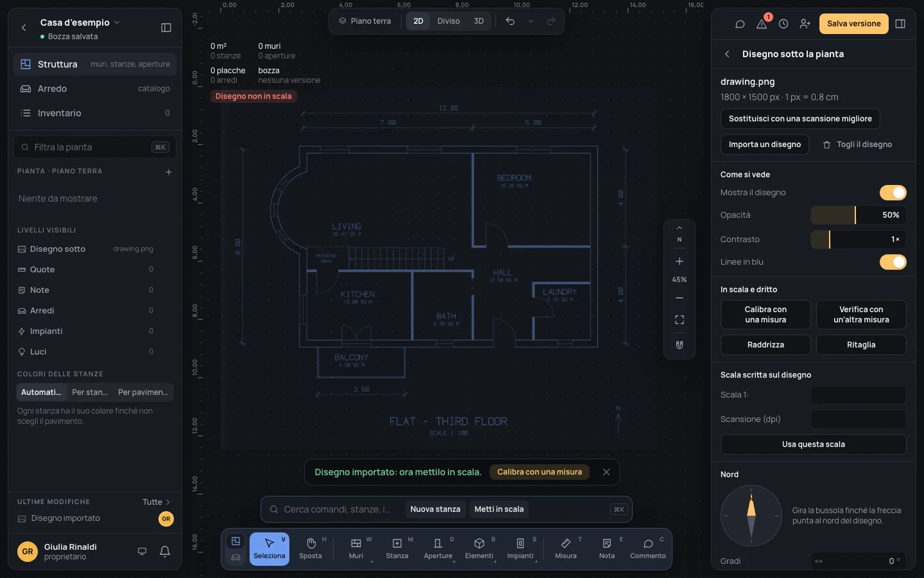This screenshot has width=924, height=578.
Task: Open the Casa d'esempio project dropdown
Action: pyautogui.click(x=80, y=22)
